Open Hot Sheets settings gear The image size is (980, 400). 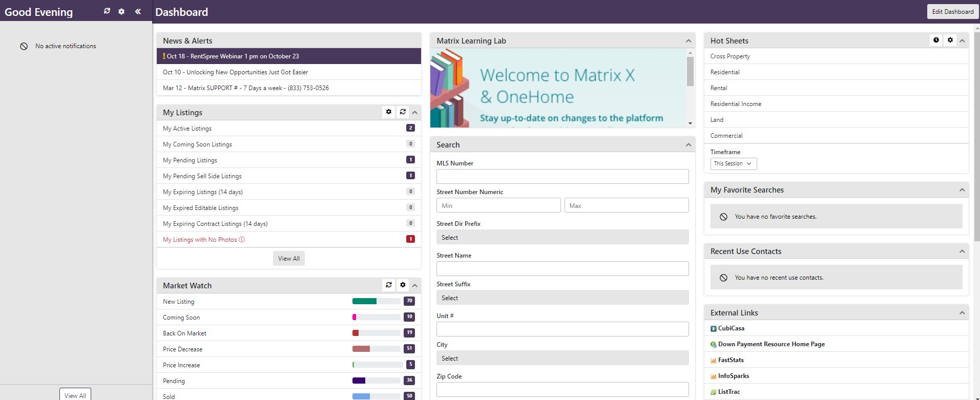[x=950, y=40]
